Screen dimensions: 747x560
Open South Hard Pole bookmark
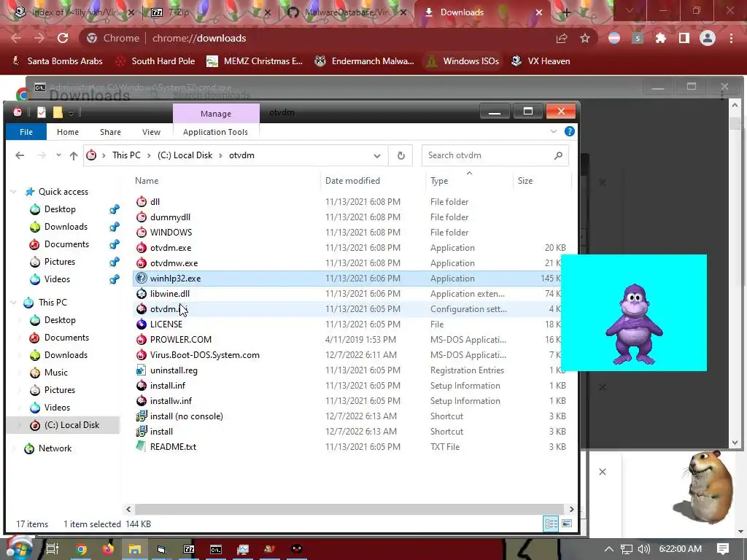pyautogui.click(x=155, y=61)
